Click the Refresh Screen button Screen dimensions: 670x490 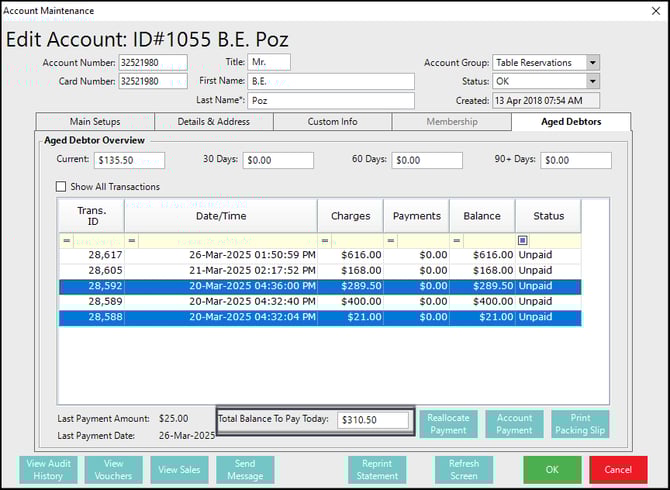click(463, 470)
